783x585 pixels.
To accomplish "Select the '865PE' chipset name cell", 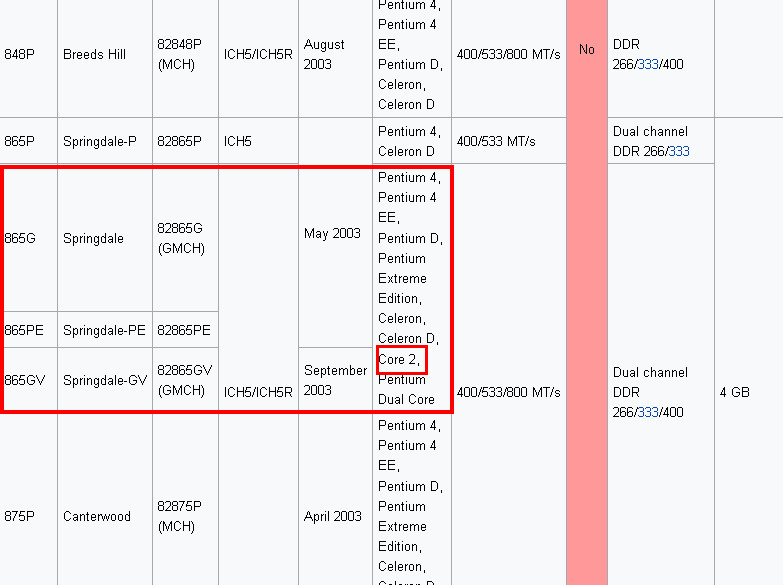I will (25, 330).
